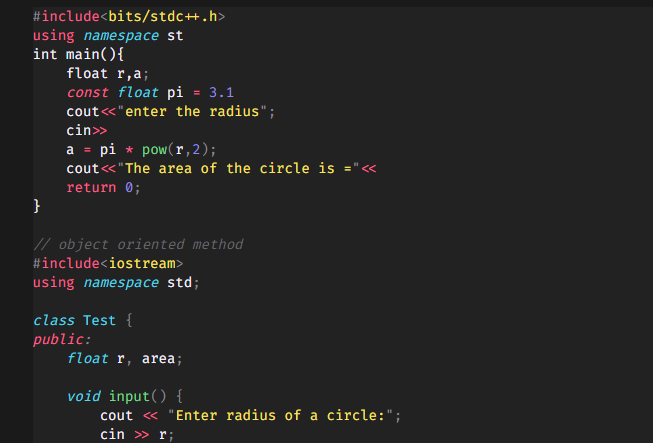Image resolution: width=653 pixels, height=443 pixels.
Task: Place cursor after the incomplete 'cin>>'
Action: click(x=107, y=131)
